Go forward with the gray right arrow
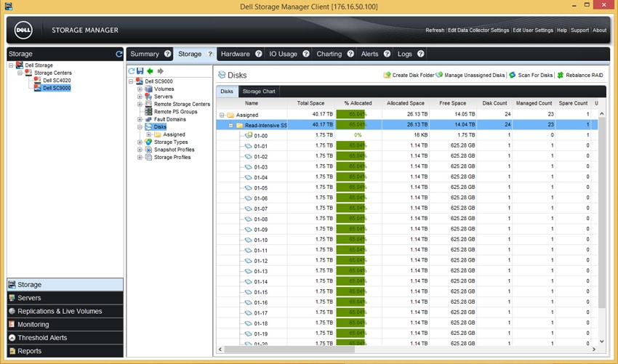 tap(161, 71)
